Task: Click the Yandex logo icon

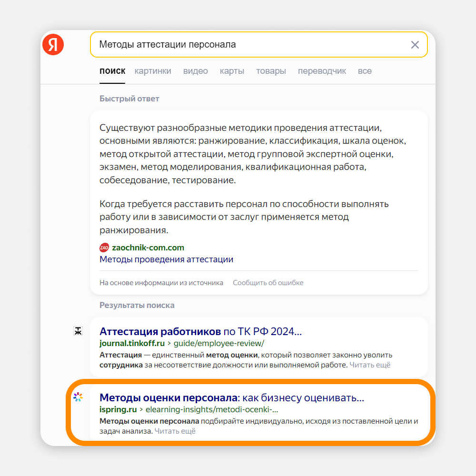Action: [53, 45]
